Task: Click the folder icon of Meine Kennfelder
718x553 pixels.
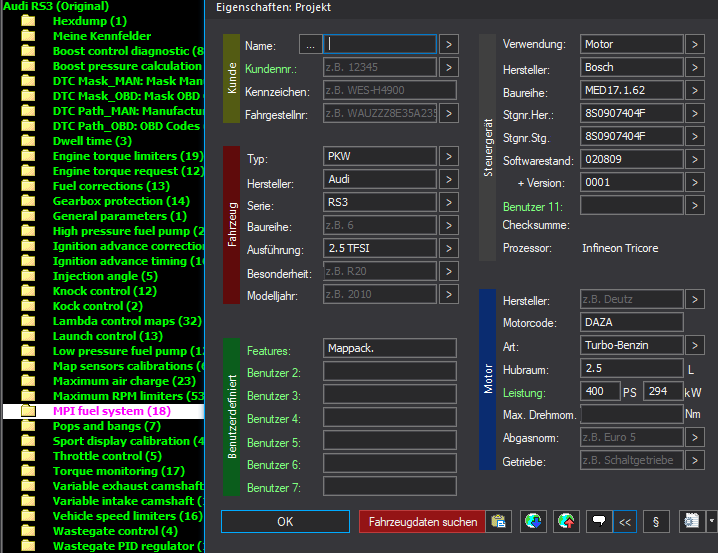Action: click(x=28, y=36)
